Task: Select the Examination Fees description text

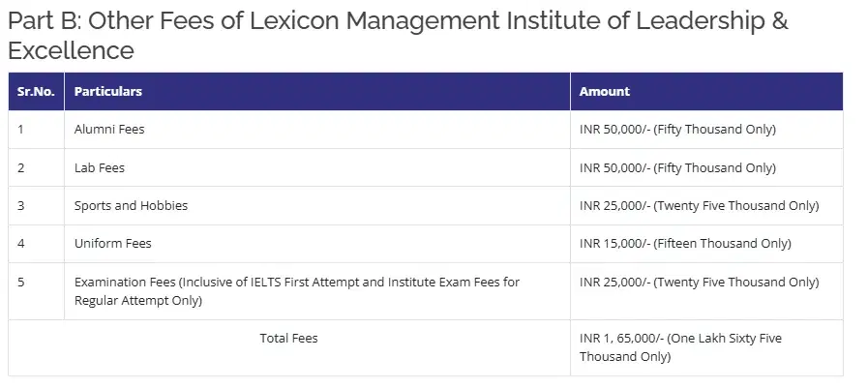Action: [x=296, y=291]
